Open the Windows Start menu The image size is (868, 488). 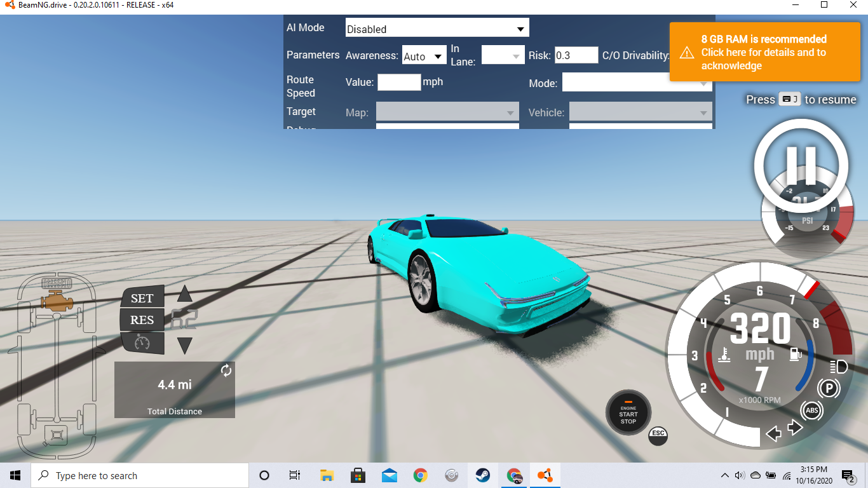[x=15, y=475]
